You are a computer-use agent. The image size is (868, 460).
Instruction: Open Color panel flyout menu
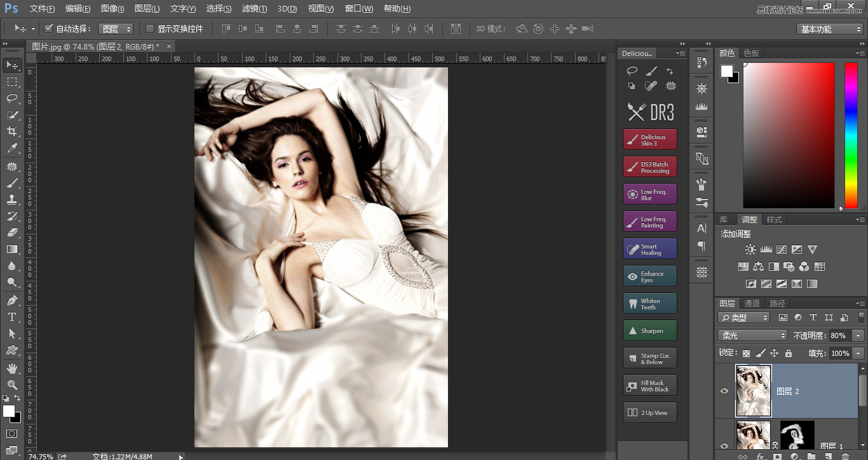[x=860, y=53]
